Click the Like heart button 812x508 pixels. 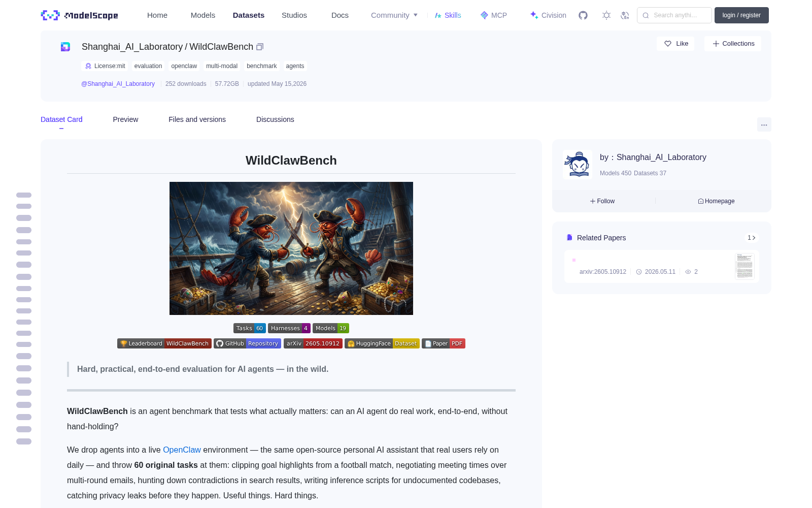click(676, 44)
